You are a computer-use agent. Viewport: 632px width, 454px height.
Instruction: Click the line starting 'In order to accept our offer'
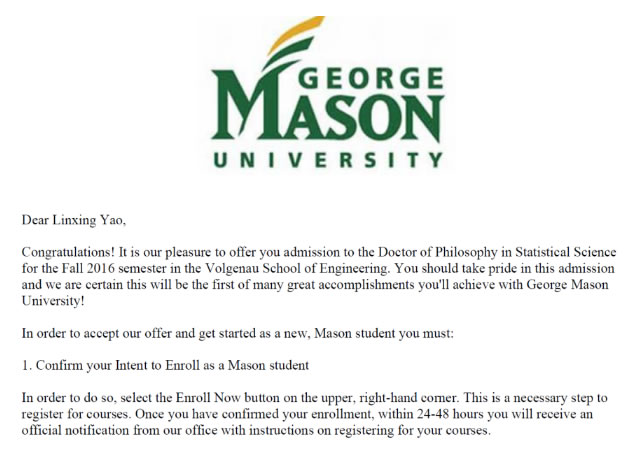237,331
